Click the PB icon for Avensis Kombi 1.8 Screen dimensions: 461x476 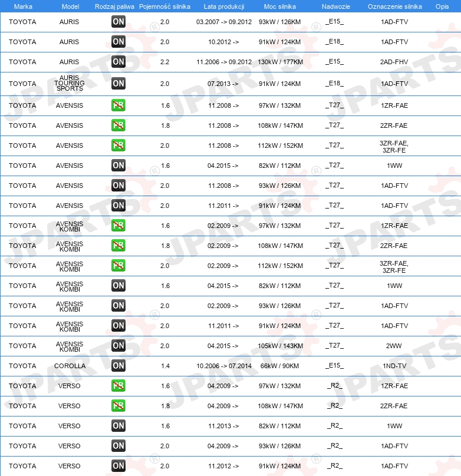pyautogui.click(x=118, y=246)
